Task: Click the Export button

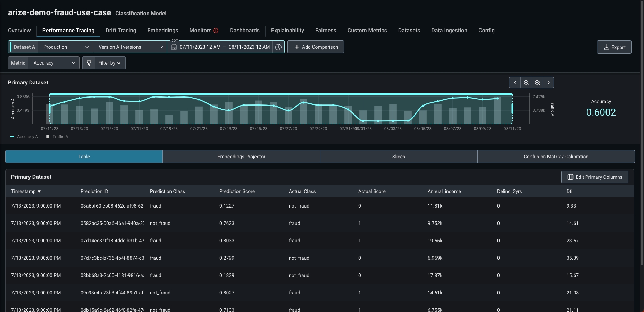Action: 614,47
